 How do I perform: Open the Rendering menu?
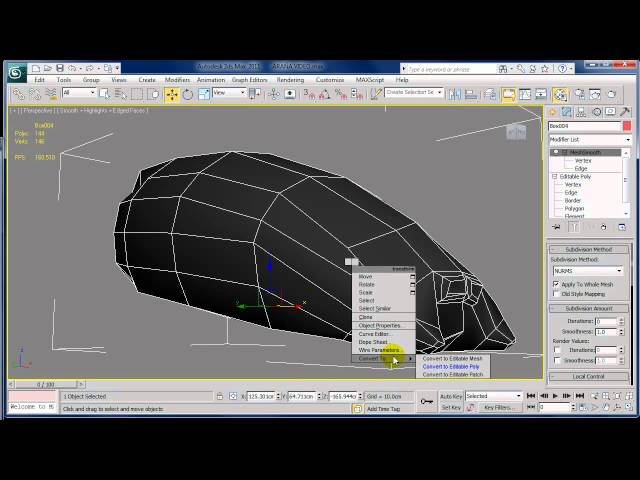coord(290,80)
